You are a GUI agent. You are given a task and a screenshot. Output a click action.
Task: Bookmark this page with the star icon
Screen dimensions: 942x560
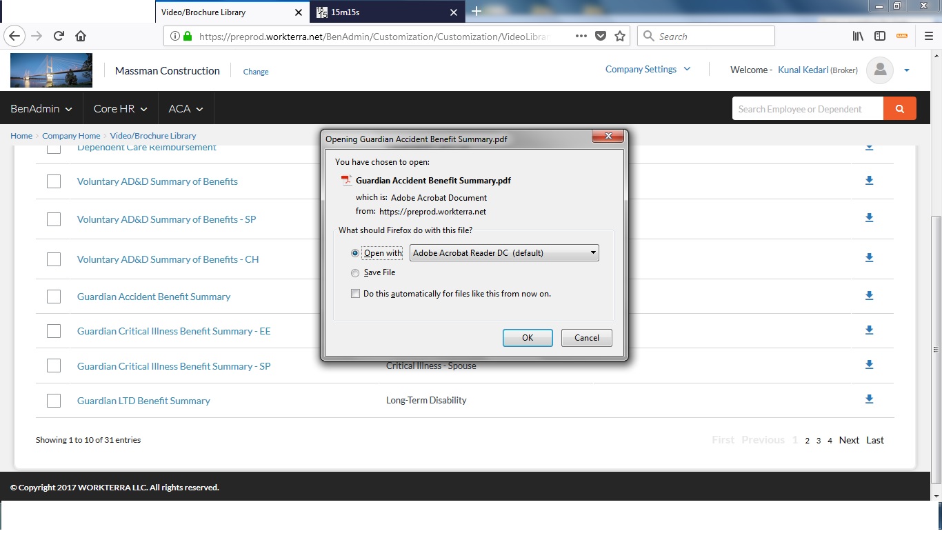click(x=619, y=37)
